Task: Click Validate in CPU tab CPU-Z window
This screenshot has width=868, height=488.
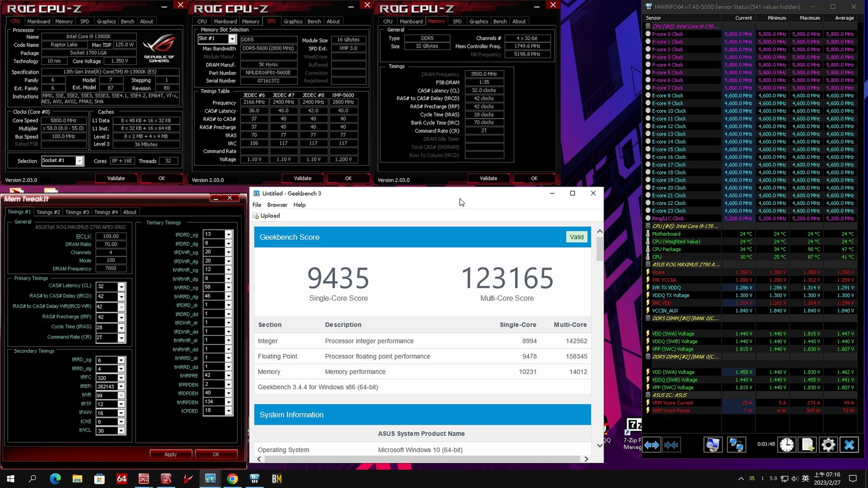Action: coord(116,178)
